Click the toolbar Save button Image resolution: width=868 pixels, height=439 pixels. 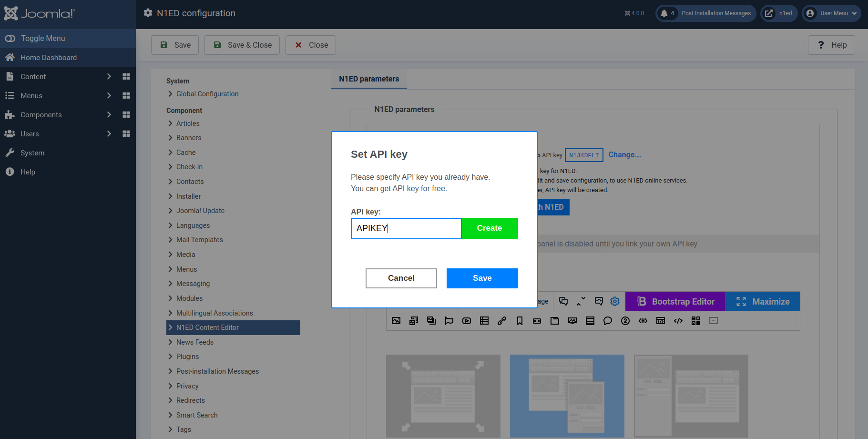coord(175,45)
